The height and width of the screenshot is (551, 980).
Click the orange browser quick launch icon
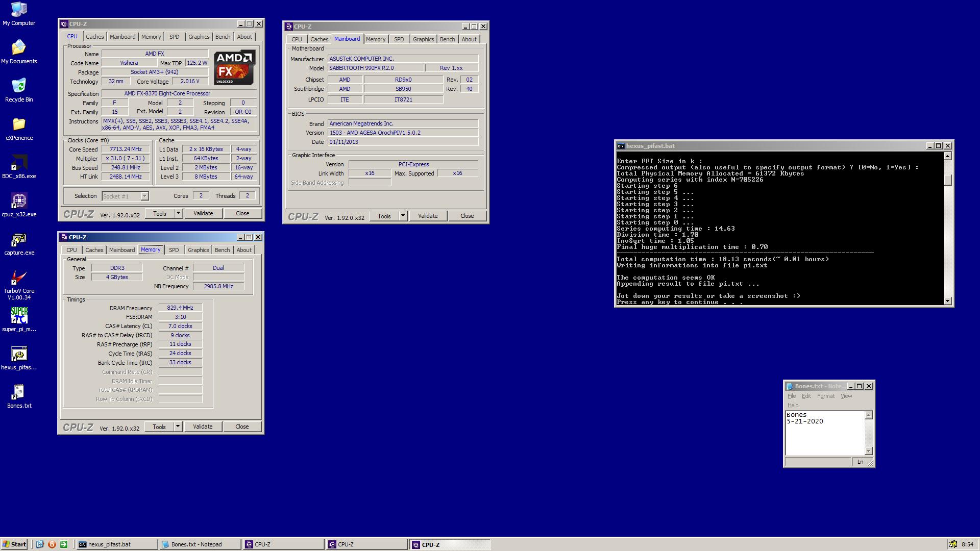point(52,544)
